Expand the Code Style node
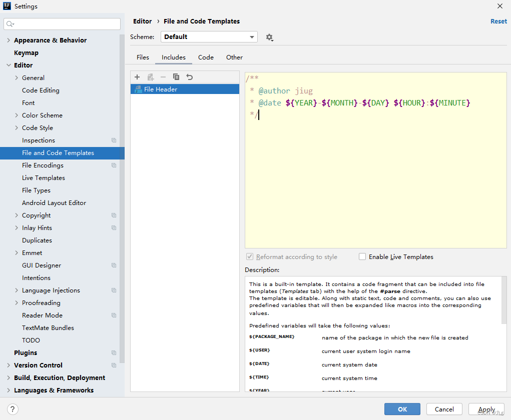The height and width of the screenshot is (420, 511). coord(17,128)
